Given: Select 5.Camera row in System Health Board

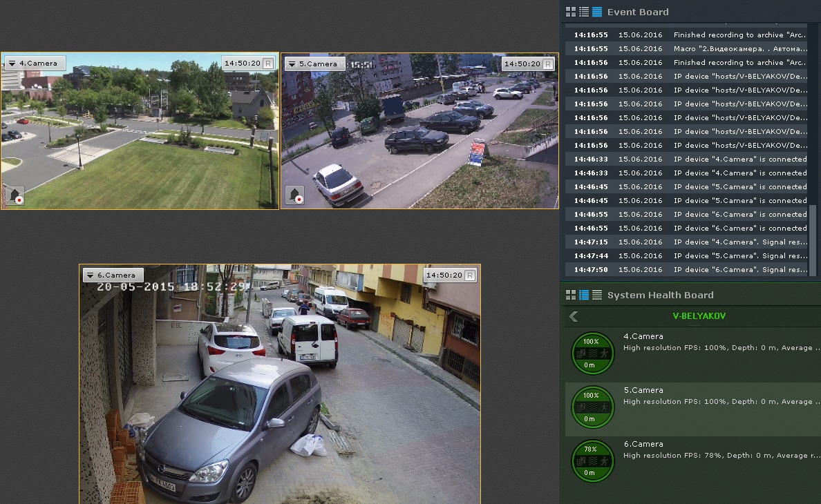Looking at the screenshot, I should click(x=691, y=409).
